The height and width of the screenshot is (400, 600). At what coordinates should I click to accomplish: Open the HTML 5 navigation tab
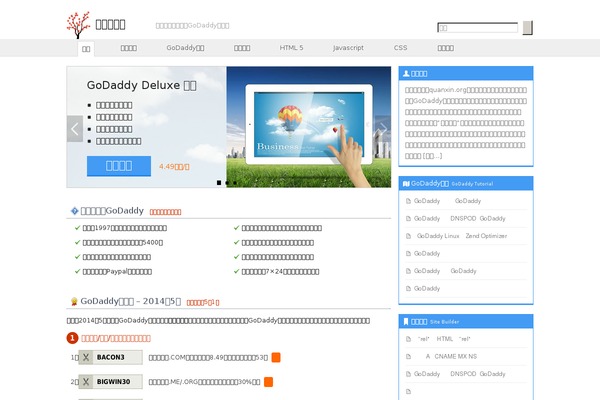(291, 48)
